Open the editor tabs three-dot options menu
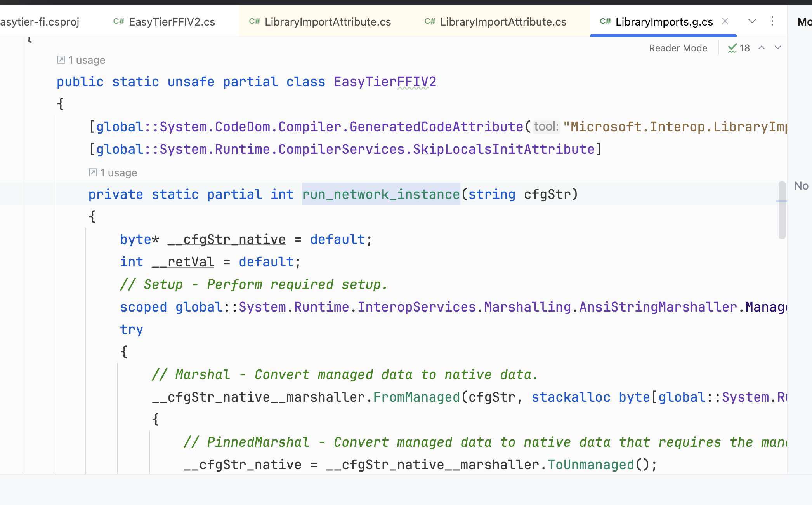This screenshot has width=812, height=505. (772, 21)
